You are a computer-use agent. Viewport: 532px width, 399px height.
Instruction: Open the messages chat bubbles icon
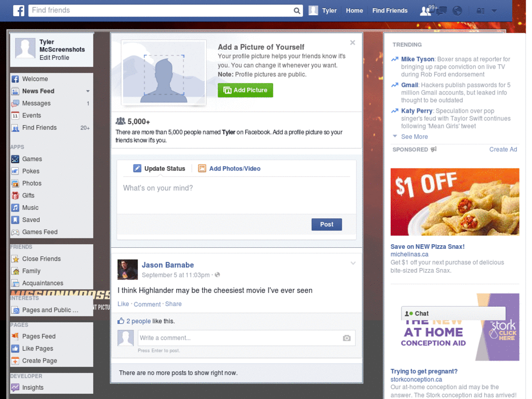[441, 11]
